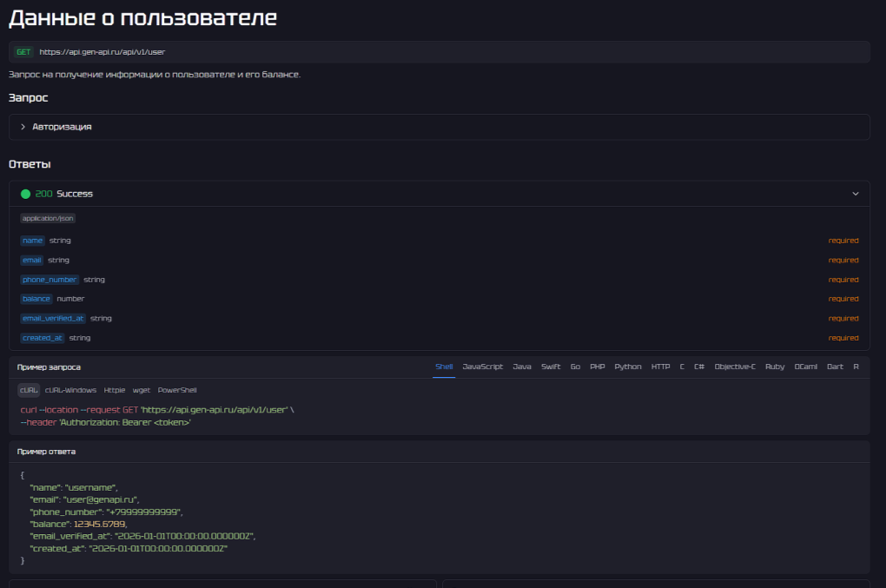
Task: Select the cURL-Windows variant
Action: click(71, 390)
